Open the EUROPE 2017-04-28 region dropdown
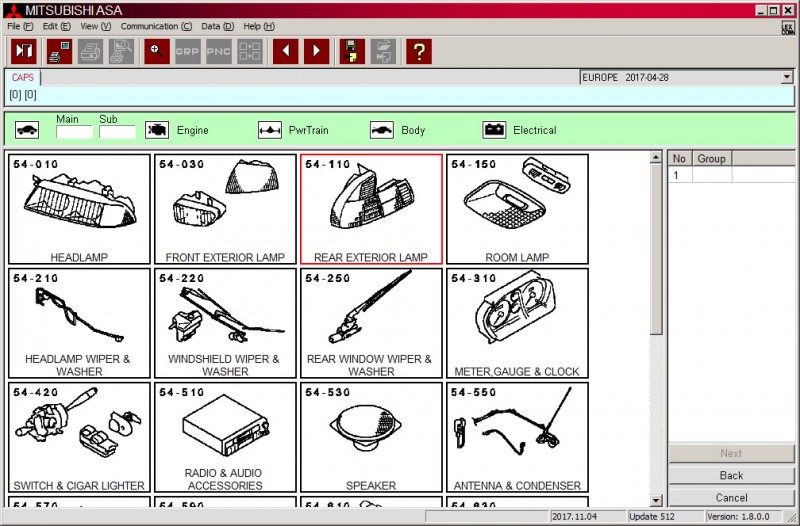 [787, 77]
